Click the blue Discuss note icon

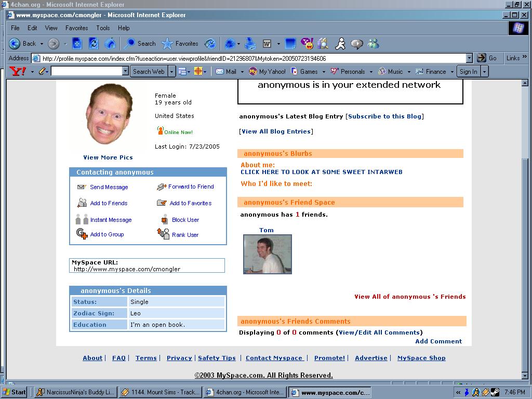(x=290, y=44)
